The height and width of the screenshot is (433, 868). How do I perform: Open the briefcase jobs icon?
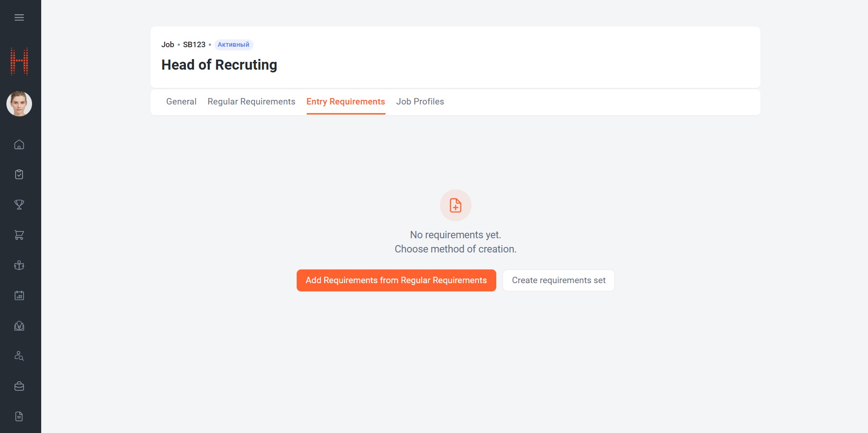pos(19,386)
